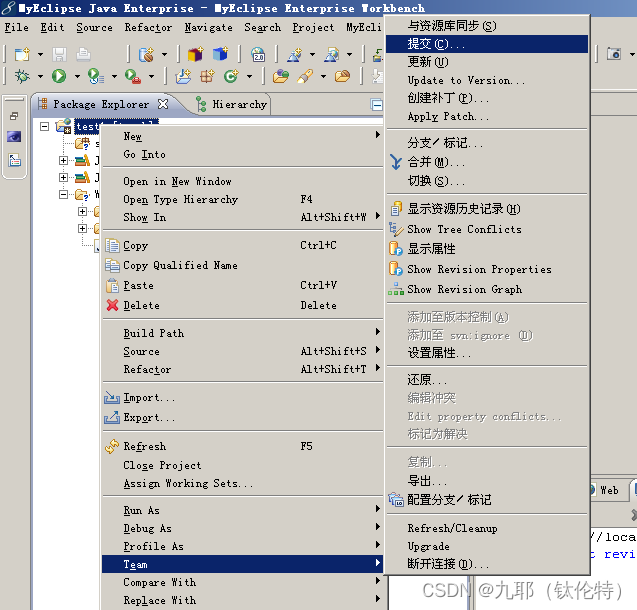Open dropdown arrow next to New icon
Screen dimensions: 637x610
(x=40, y=54)
